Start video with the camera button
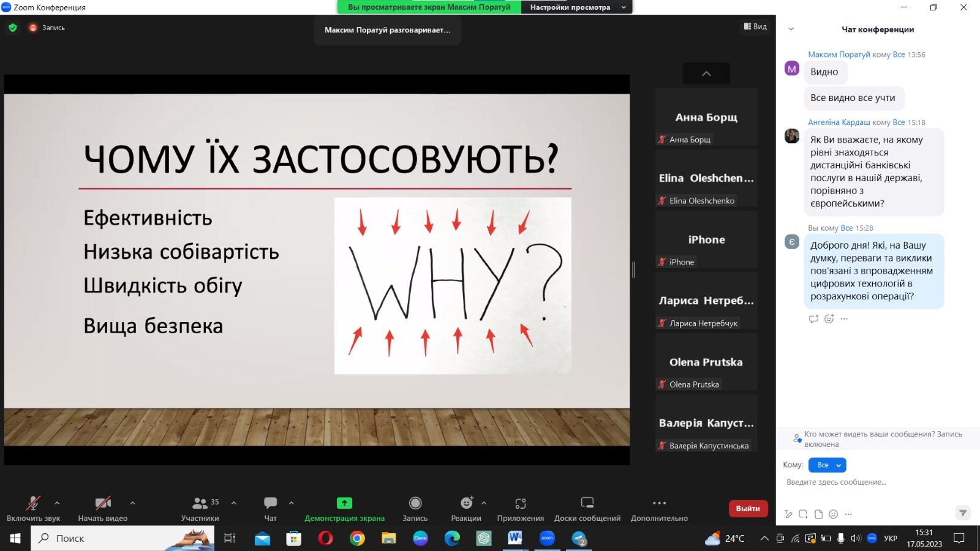Viewport: 980px width, 551px height. 102,503
